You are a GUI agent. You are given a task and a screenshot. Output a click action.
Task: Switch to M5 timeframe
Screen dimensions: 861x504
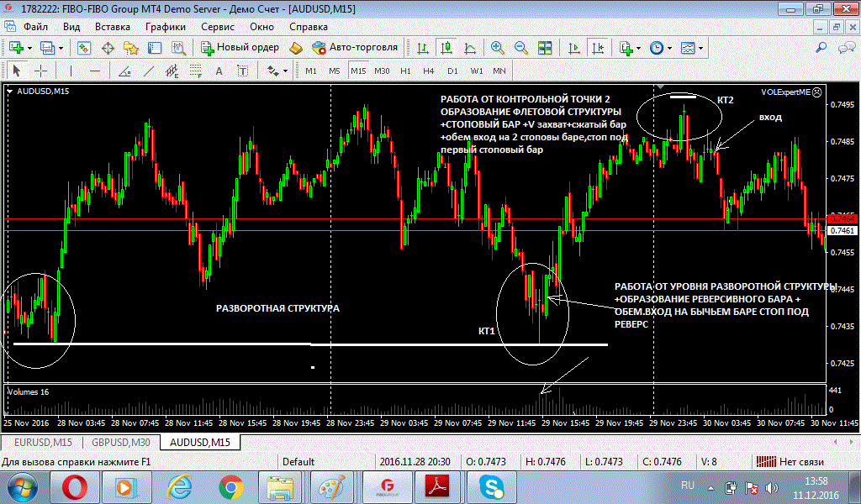pos(335,71)
